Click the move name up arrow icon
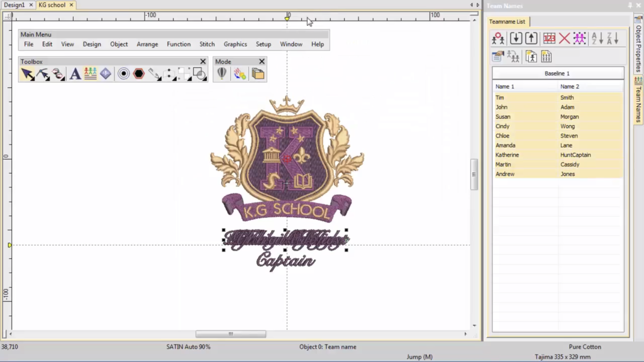 coord(531,38)
